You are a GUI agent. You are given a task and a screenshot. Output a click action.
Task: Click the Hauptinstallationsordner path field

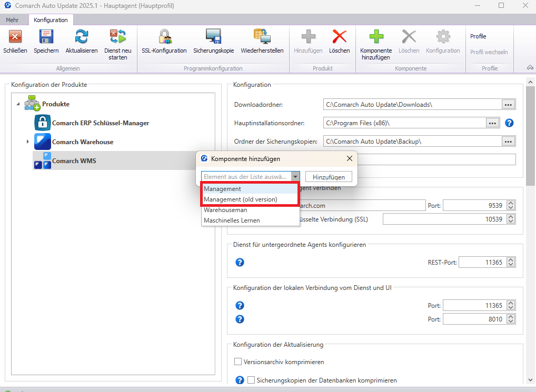tap(404, 123)
